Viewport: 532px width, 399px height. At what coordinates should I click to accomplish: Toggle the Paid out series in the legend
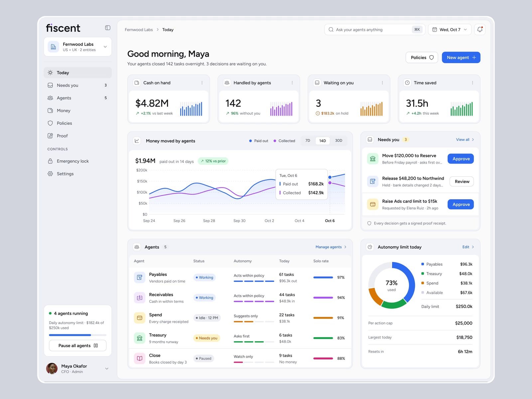click(x=258, y=141)
